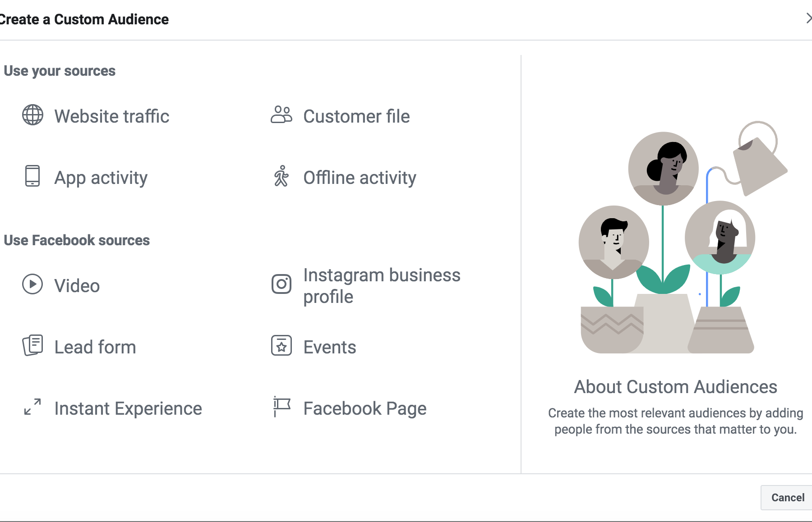Choose Customer file as source
The height and width of the screenshot is (522, 812).
[x=356, y=116]
